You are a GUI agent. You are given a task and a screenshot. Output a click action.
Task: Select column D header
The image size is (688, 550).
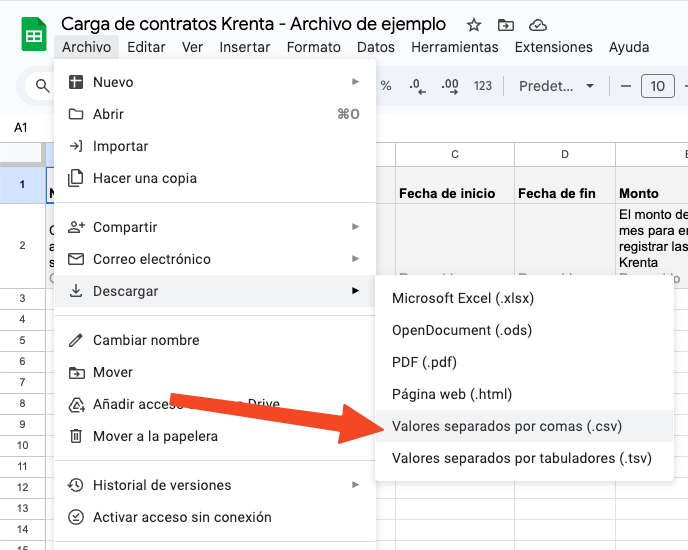pos(565,155)
